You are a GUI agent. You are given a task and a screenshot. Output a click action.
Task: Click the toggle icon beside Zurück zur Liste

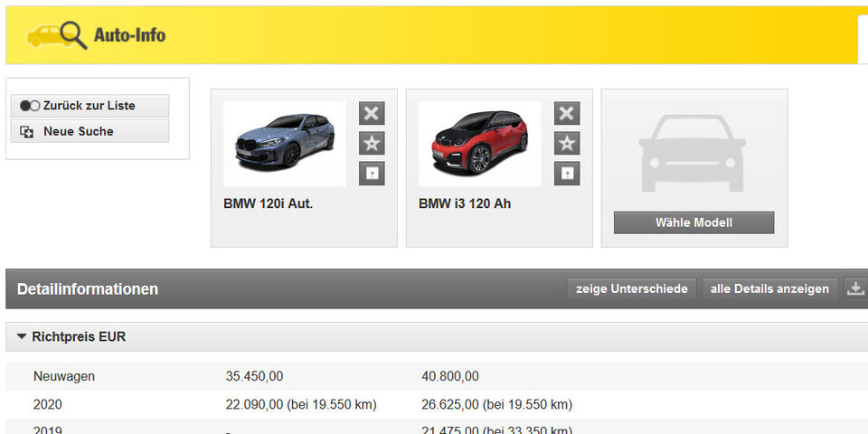30,106
